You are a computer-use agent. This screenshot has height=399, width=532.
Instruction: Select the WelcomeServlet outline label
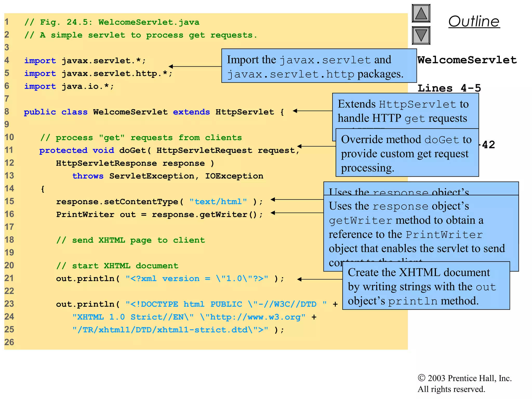(467, 60)
